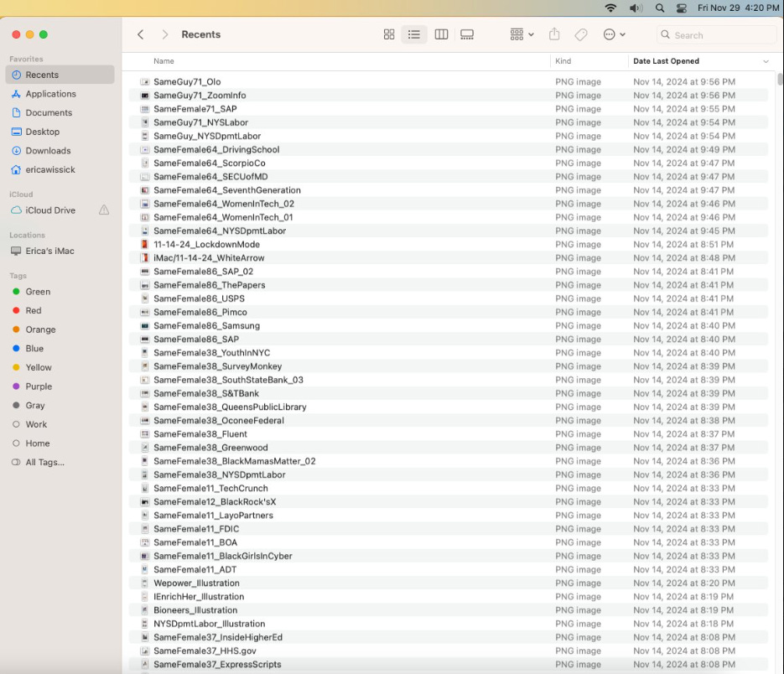Select the SameFemale86_ThePapers file
784x674 pixels.
[449, 285]
